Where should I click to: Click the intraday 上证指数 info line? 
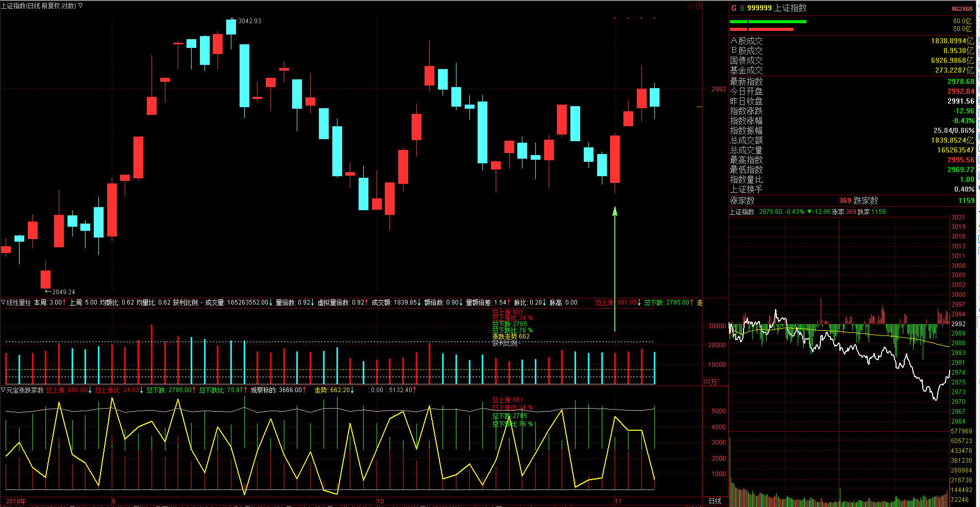(807, 212)
